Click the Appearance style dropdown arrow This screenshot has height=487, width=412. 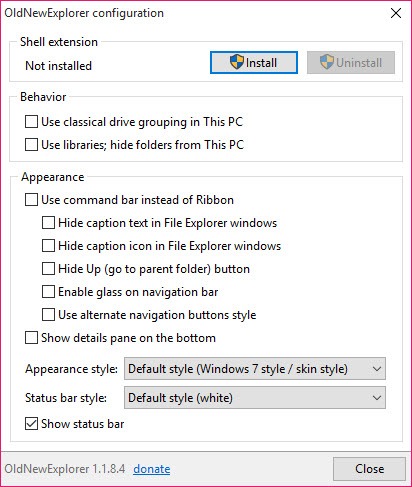coord(377,369)
